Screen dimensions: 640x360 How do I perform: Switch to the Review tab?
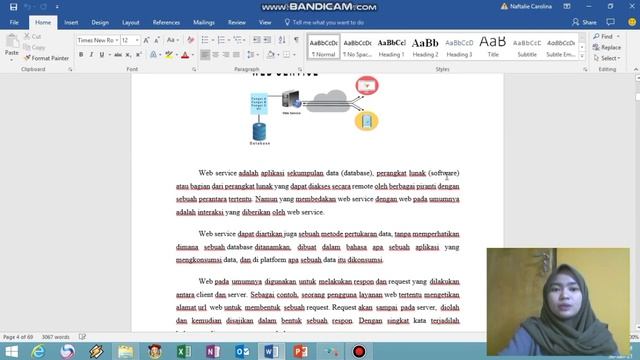click(237, 22)
